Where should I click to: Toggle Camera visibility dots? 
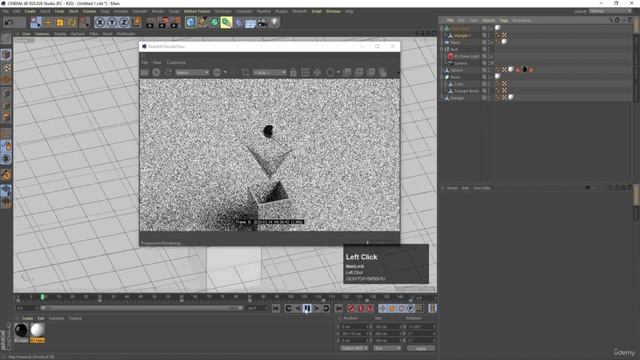pyautogui.click(x=488, y=63)
